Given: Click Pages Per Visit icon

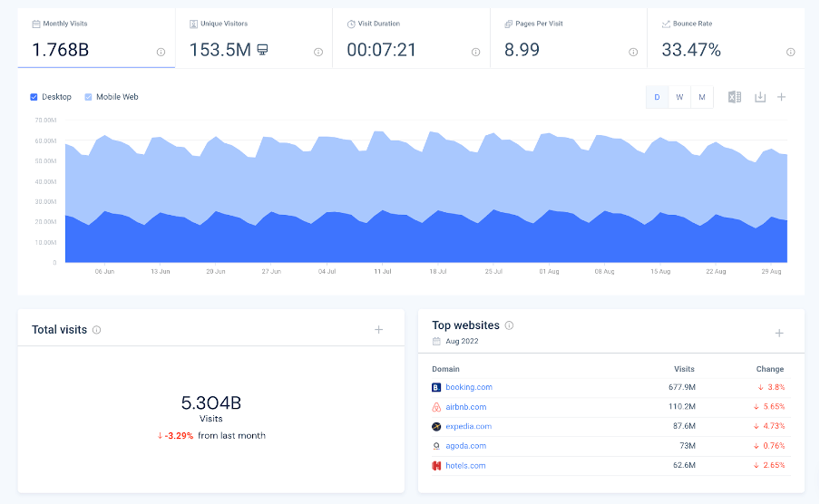Looking at the screenshot, I should (x=508, y=24).
